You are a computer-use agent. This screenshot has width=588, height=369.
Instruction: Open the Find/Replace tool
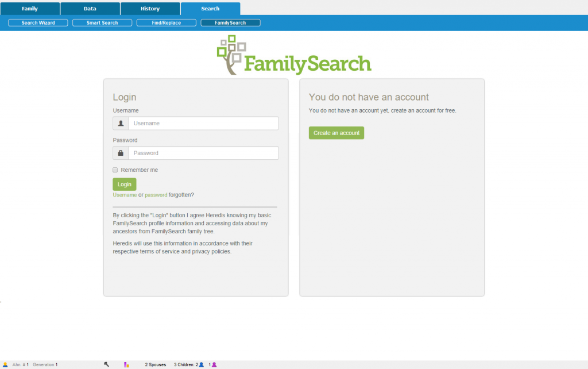166,22
